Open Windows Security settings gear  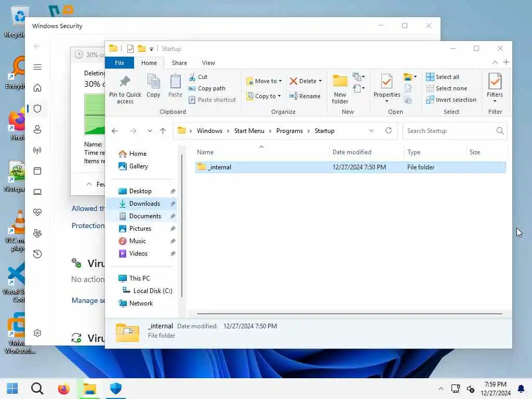(37, 333)
